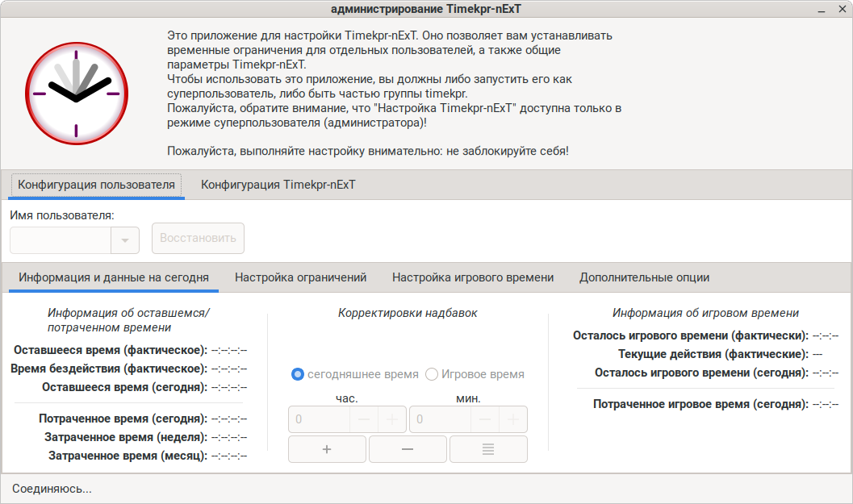Click the Timekpr-nExT red clock logo
853x504 pixels.
(x=76, y=94)
